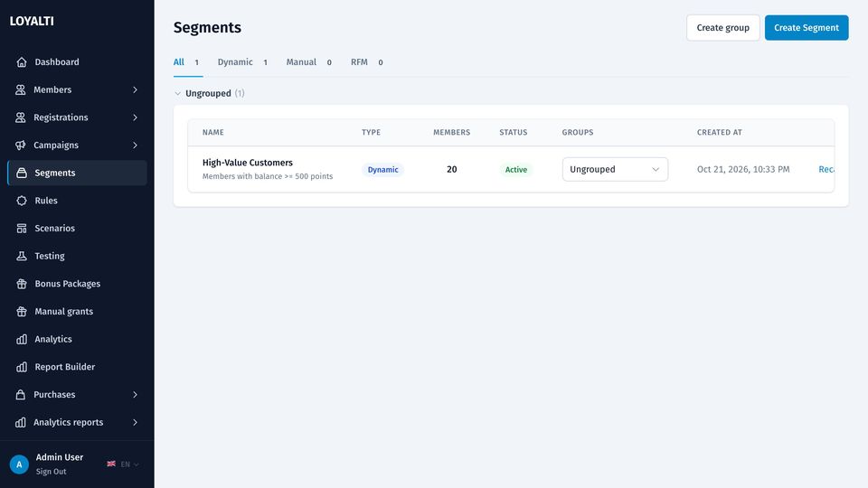Click the Oct 21, 2026, 10:33 PM date
The image size is (868, 488).
[x=743, y=169]
